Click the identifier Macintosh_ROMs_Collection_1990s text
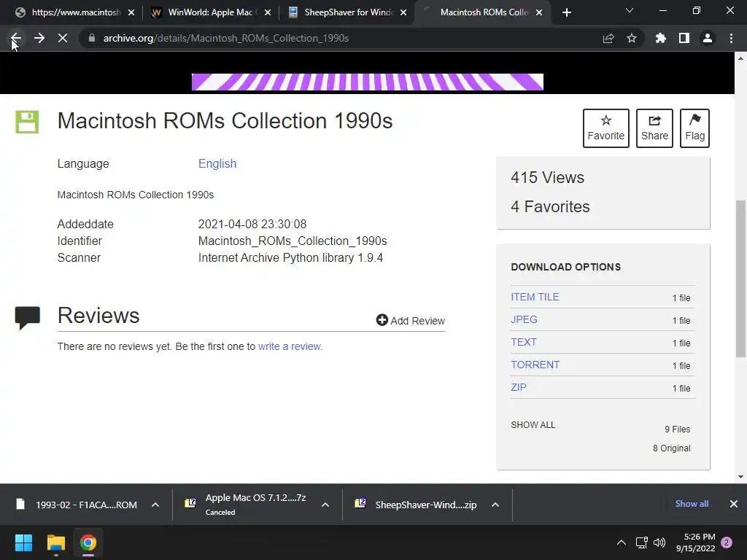Image resolution: width=747 pixels, height=560 pixels. point(293,241)
